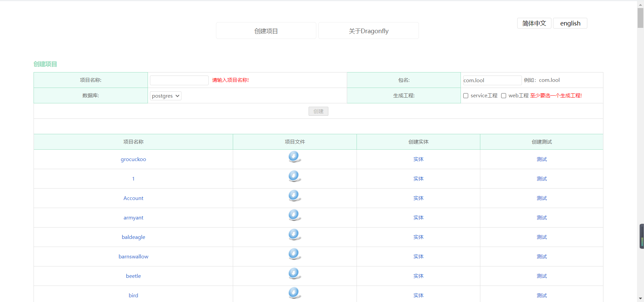Viewport: 644px width, 302px height.
Task: Click the page vertical scrollbar thumb
Action: pyautogui.click(x=640, y=18)
